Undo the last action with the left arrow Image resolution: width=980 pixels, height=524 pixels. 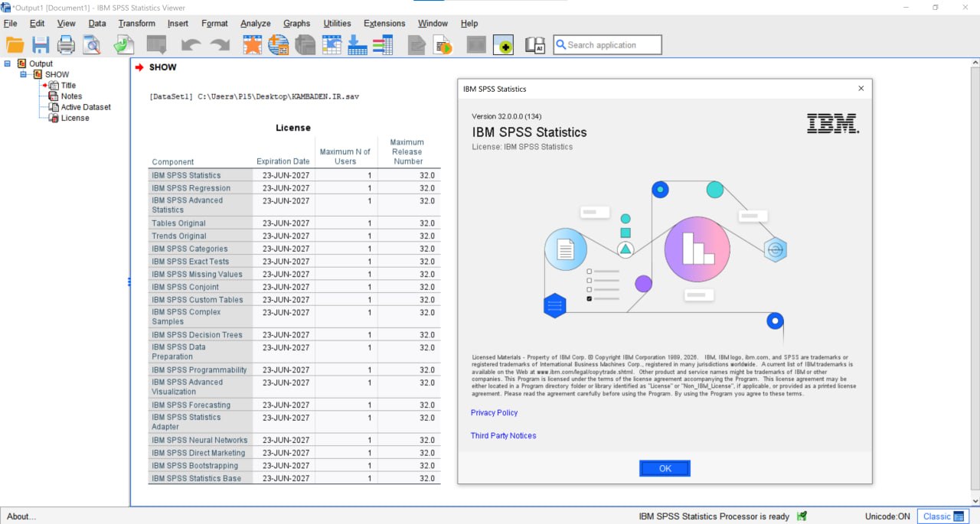point(191,45)
